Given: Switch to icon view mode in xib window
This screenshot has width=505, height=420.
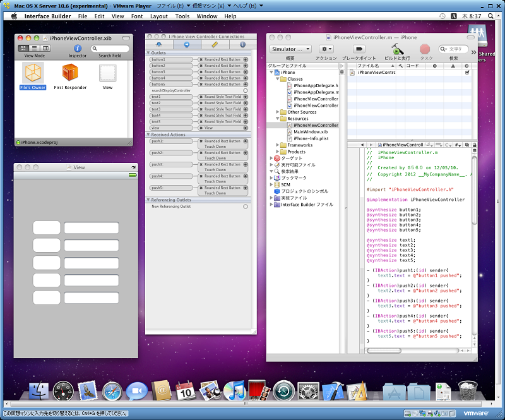Looking at the screenshot, I should [x=23, y=48].
